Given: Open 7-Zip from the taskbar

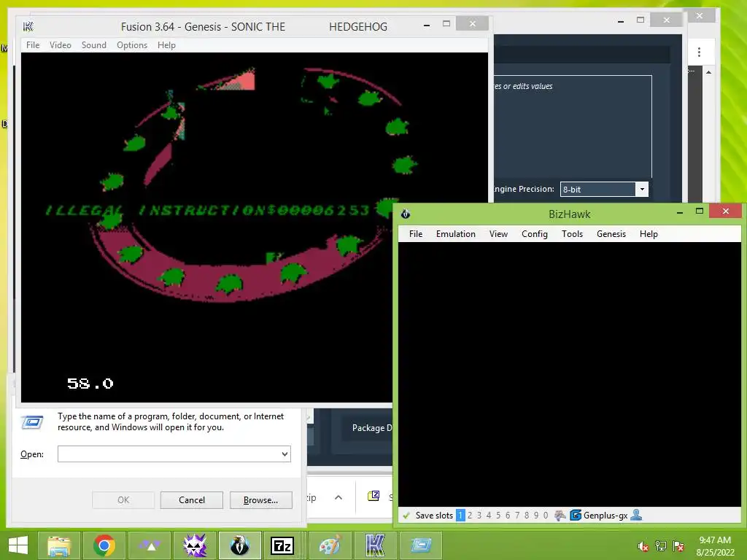Looking at the screenshot, I should pyautogui.click(x=282, y=545).
